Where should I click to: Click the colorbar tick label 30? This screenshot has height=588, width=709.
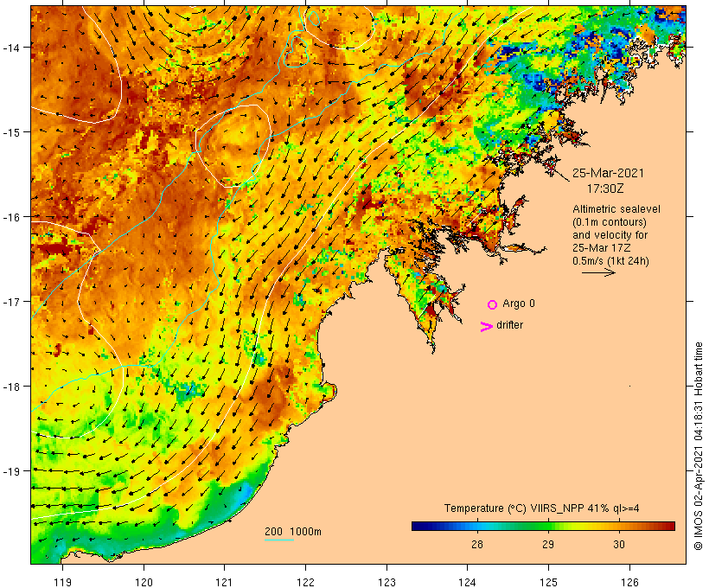pos(619,545)
